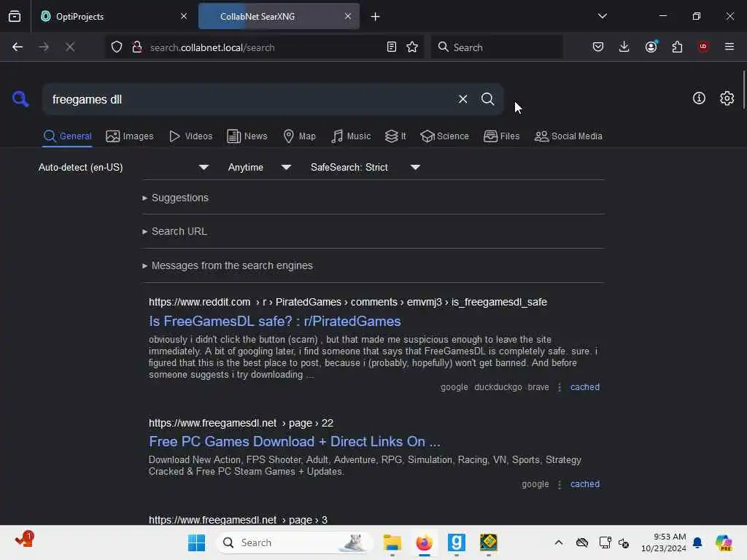Viewport: 747px width, 560px height.
Task: Go forward with the forward arrow
Action: [x=44, y=47]
